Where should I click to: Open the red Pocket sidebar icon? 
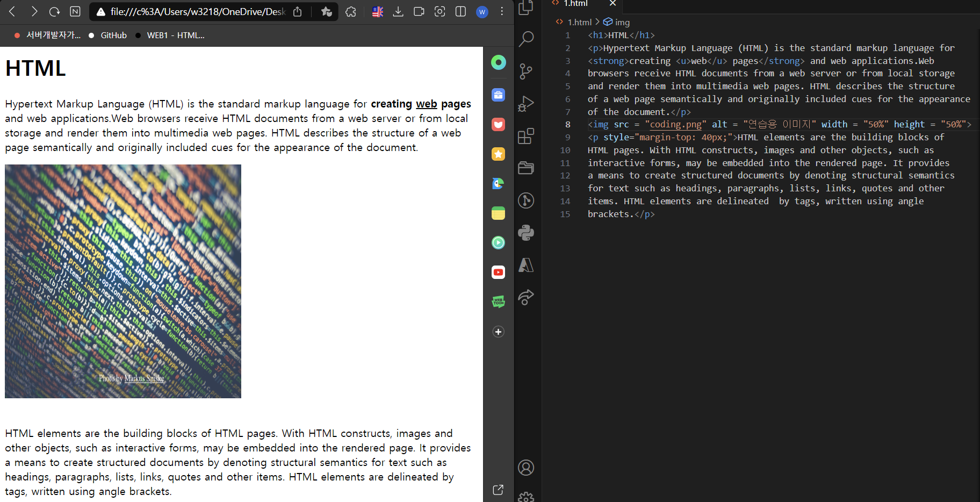coord(498,125)
